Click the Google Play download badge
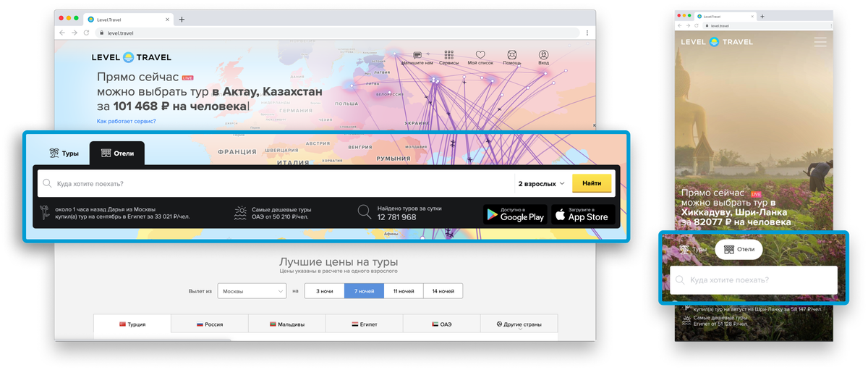Viewport: 868px width, 370px height. point(515,214)
